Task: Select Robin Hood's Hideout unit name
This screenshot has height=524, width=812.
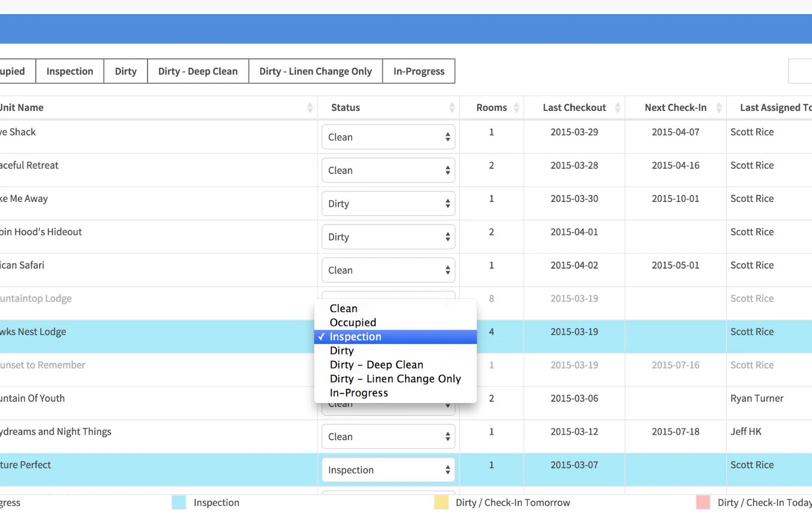Action: point(41,232)
